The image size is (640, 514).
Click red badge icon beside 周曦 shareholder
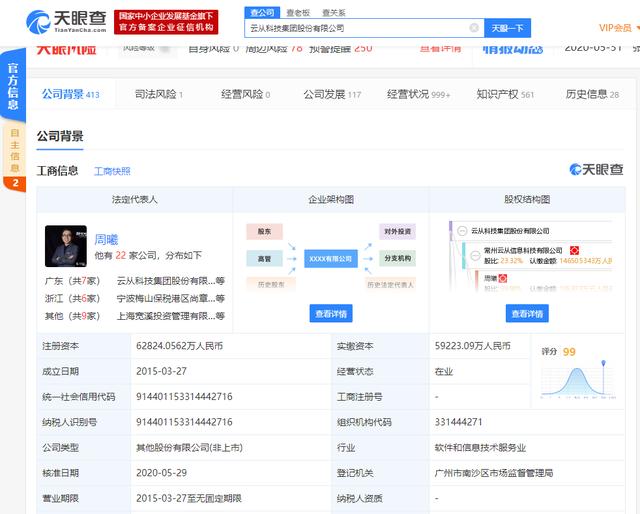click(503, 278)
